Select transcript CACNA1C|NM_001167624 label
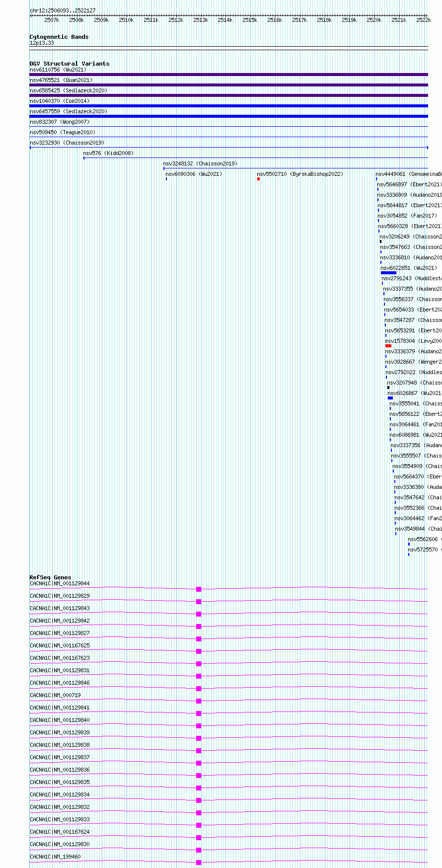Screen dimensions: 442x868 click(60, 832)
